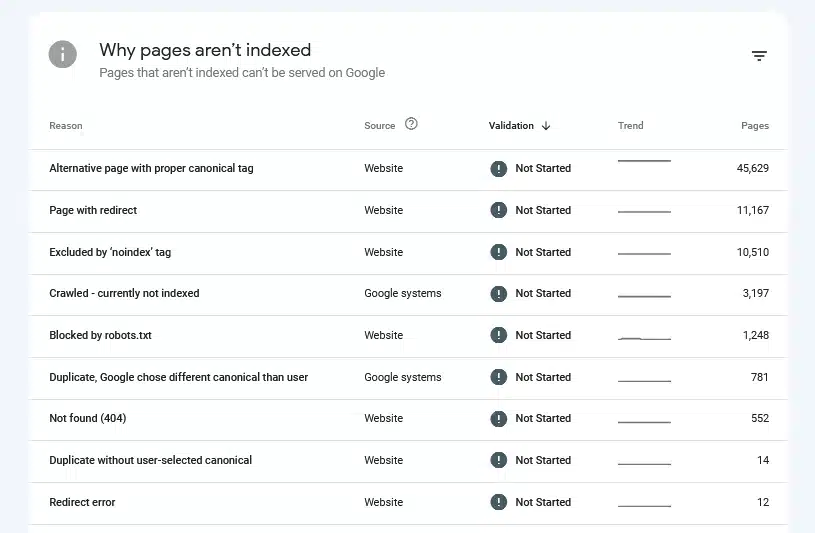Click the Pages column header
The height and width of the screenshot is (533, 815).
click(755, 126)
